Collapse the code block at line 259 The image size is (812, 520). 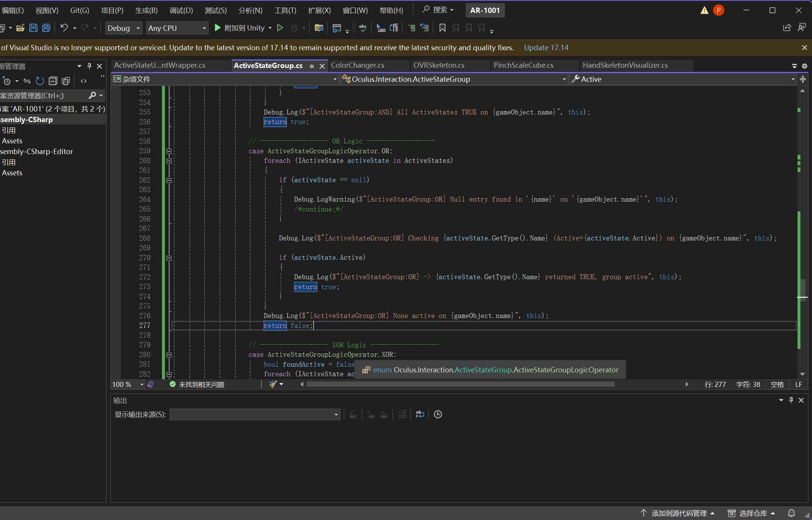point(169,151)
